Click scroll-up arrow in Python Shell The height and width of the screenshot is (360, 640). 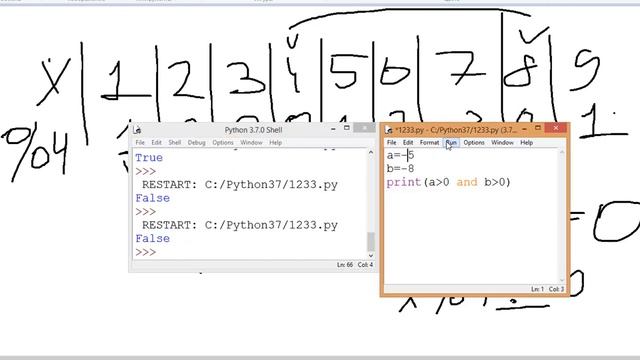pos(371,153)
